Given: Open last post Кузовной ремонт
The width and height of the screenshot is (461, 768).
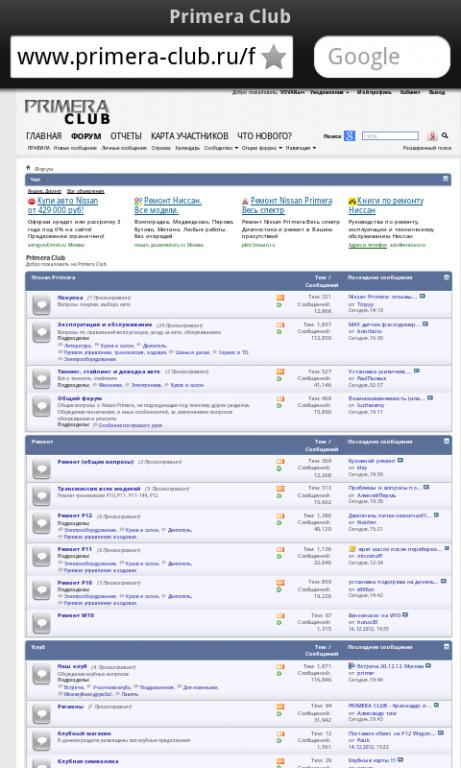Looking at the screenshot, I should pos(372,461).
